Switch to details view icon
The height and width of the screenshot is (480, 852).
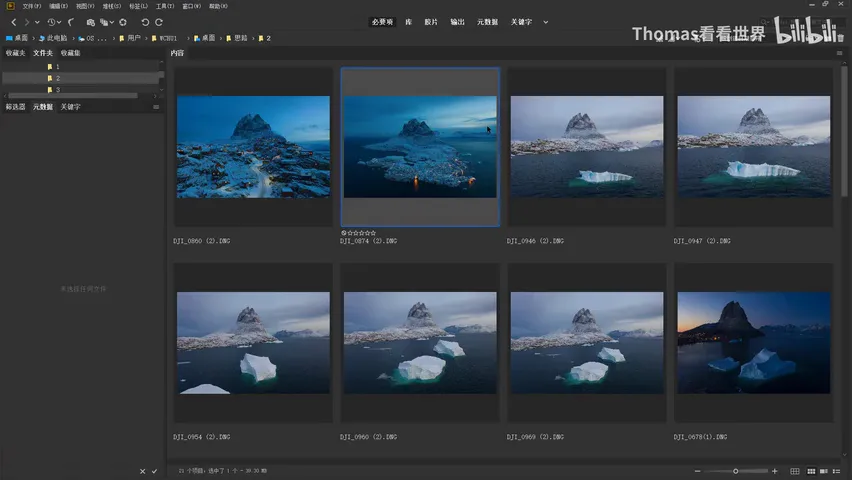[824, 471]
